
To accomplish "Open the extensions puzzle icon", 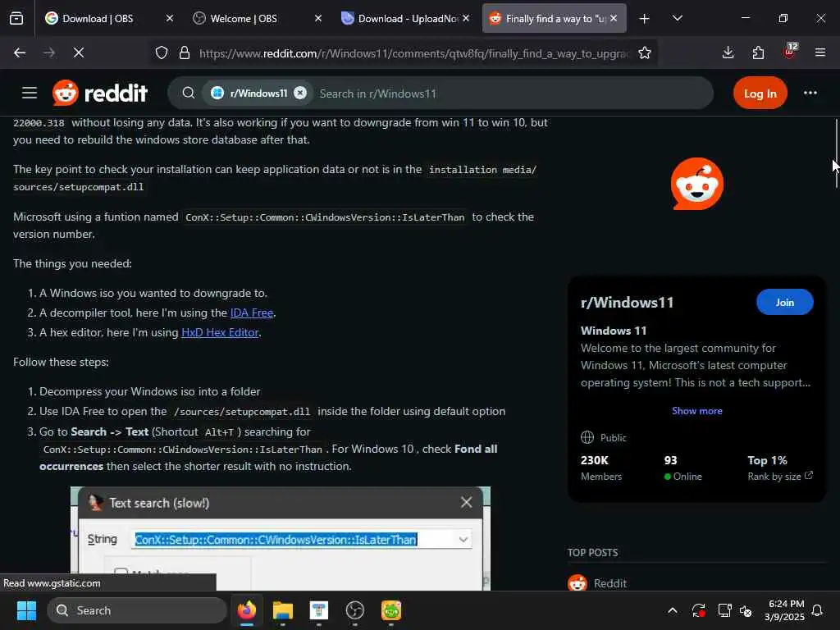I will click(x=758, y=52).
